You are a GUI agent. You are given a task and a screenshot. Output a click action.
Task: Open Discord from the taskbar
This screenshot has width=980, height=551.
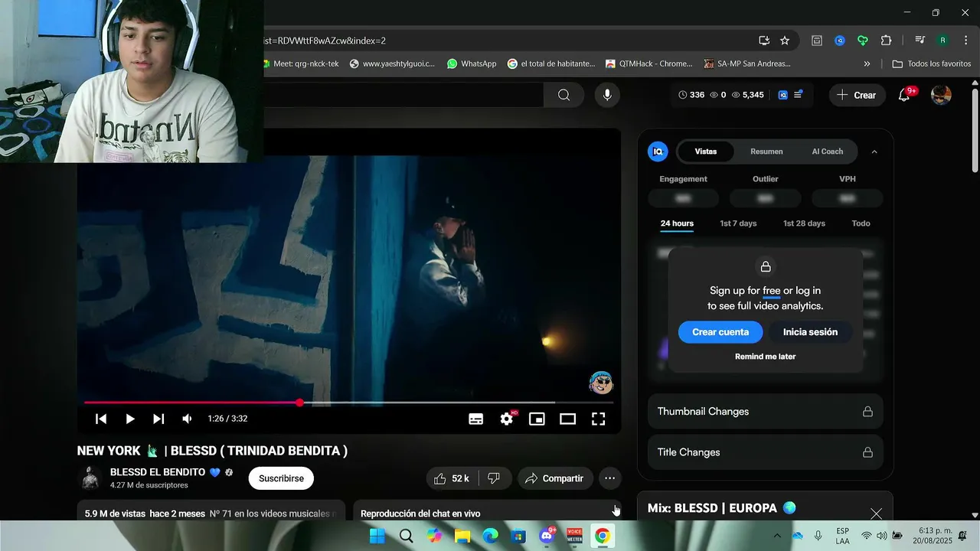pos(547,536)
